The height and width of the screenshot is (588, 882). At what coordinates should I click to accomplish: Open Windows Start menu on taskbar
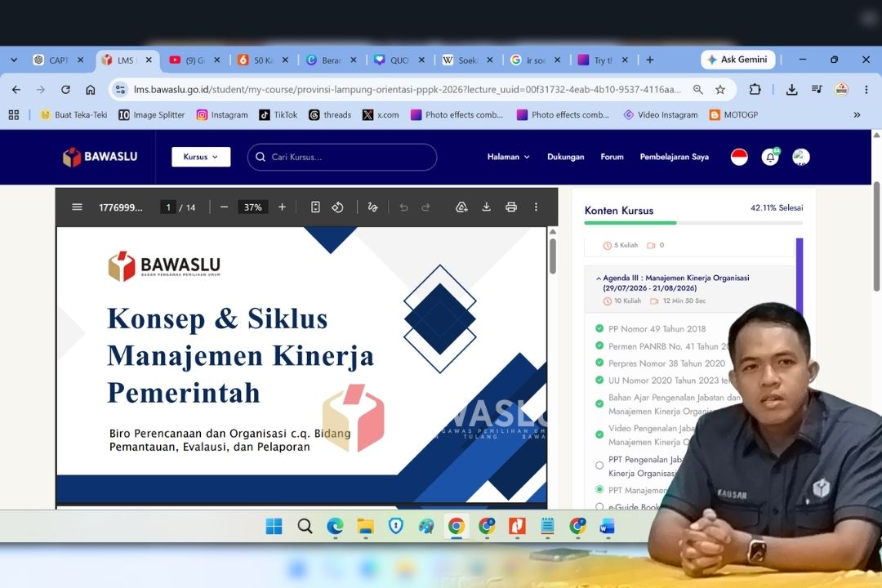tap(274, 527)
